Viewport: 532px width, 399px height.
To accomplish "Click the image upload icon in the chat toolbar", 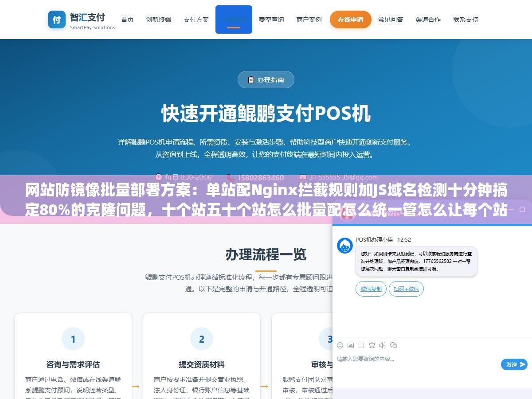I will (x=351, y=345).
